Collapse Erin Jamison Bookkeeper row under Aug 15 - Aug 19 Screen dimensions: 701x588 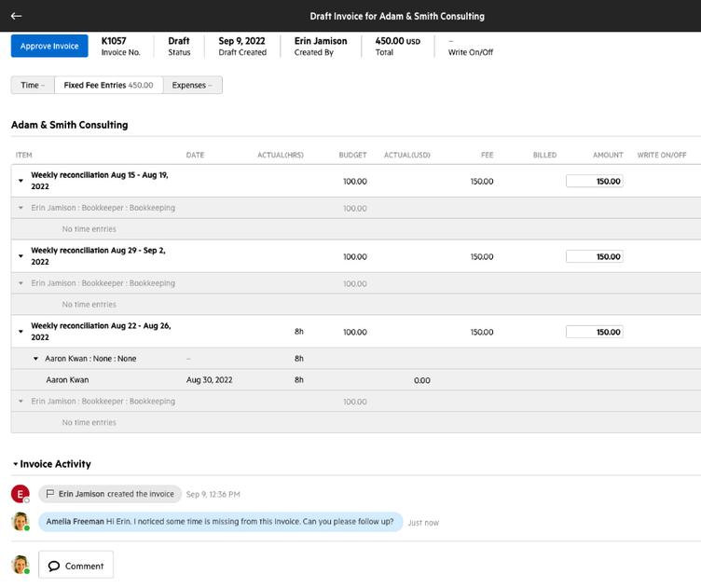pos(21,208)
